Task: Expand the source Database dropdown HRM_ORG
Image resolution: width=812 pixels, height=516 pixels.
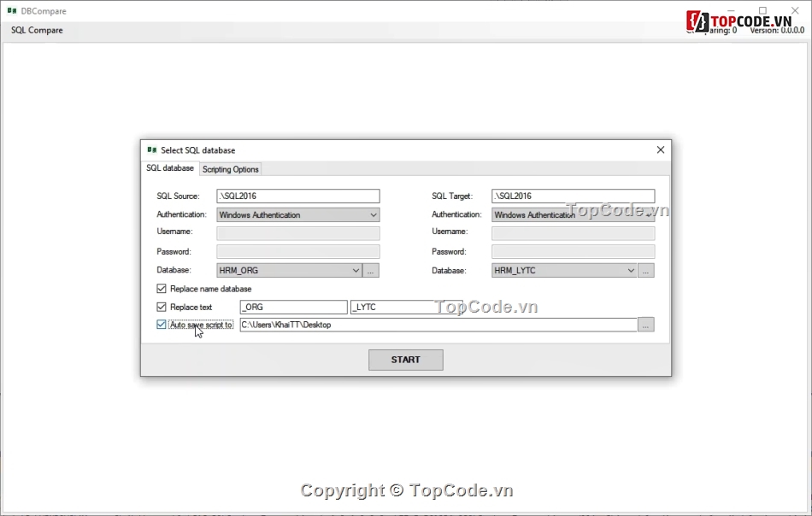Action: pyautogui.click(x=289, y=270)
